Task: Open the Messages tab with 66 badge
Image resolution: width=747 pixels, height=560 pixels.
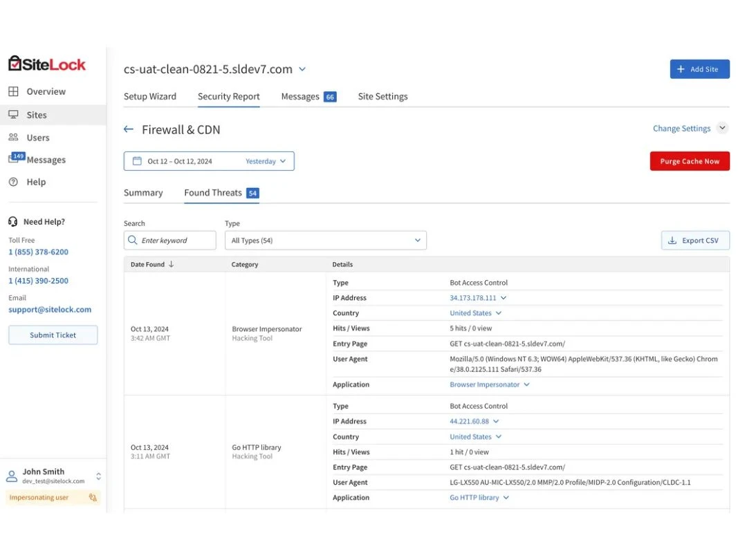Action: [308, 96]
